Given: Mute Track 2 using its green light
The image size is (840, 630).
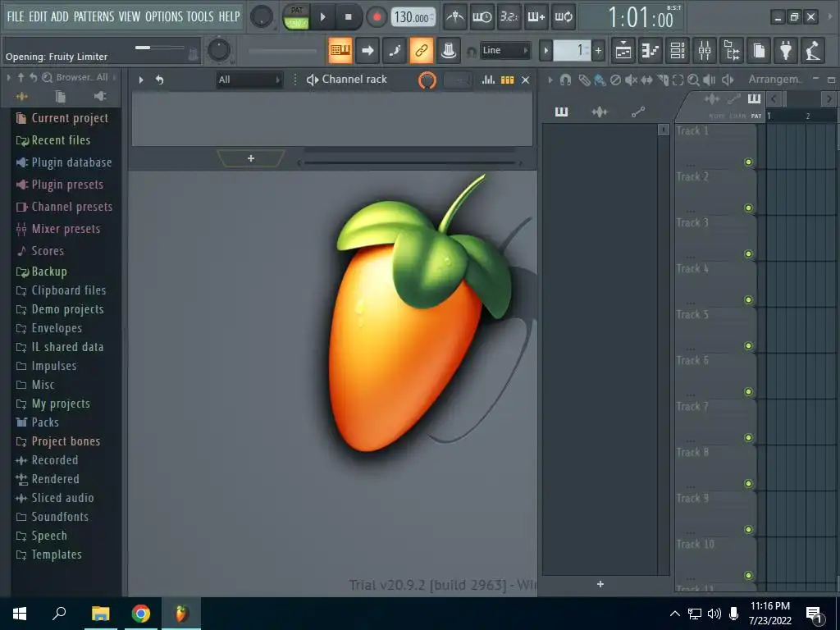Looking at the screenshot, I should (748, 208).
